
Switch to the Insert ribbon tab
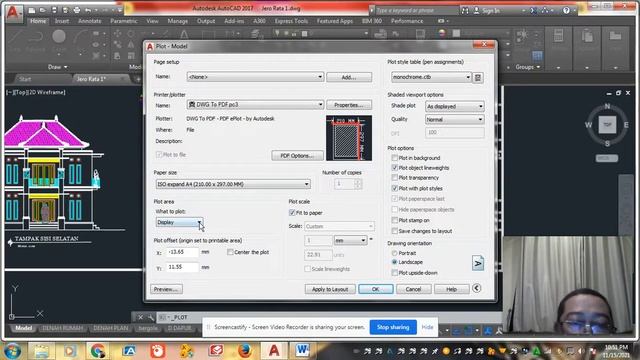pyautogui.click(x=62, y=21)
